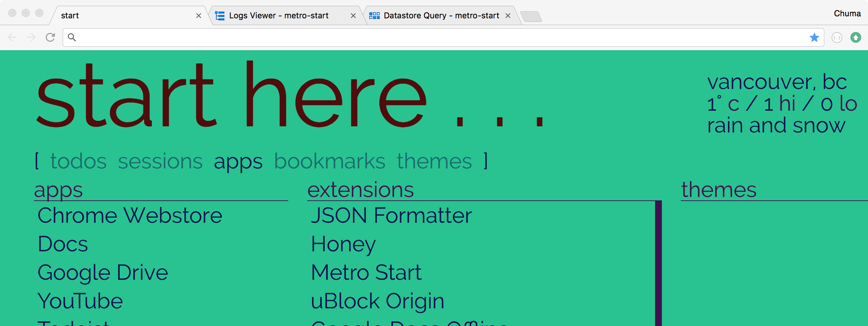This screenshot has width=868, height=326.
Task: Reload the page with the refresh icon
Action: point(50,37)
